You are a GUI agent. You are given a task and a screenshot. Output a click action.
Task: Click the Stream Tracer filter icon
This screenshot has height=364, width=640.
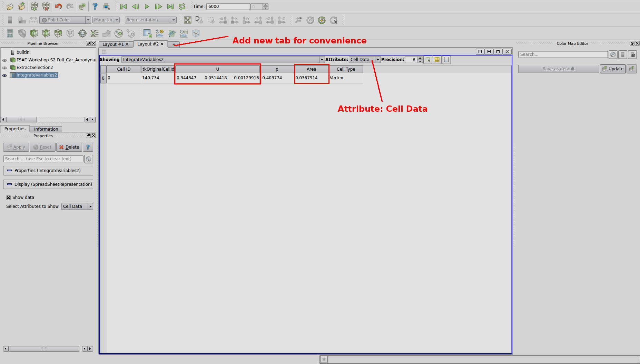coord(95,33)
